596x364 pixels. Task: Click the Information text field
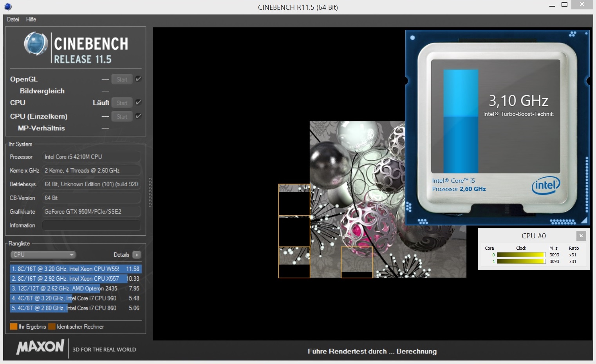[91, 225]
